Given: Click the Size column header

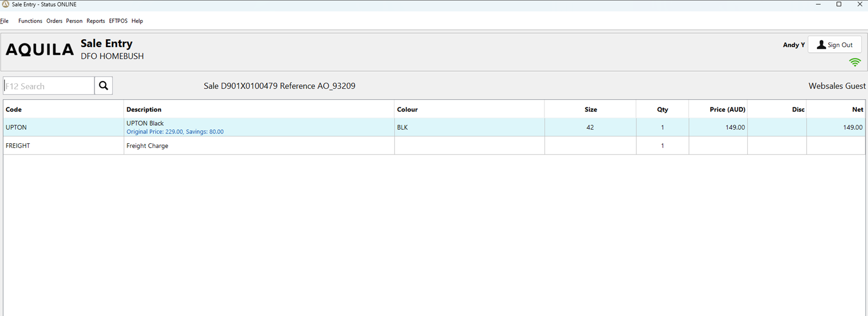Looking at the screenshot, I should point(590,109).
